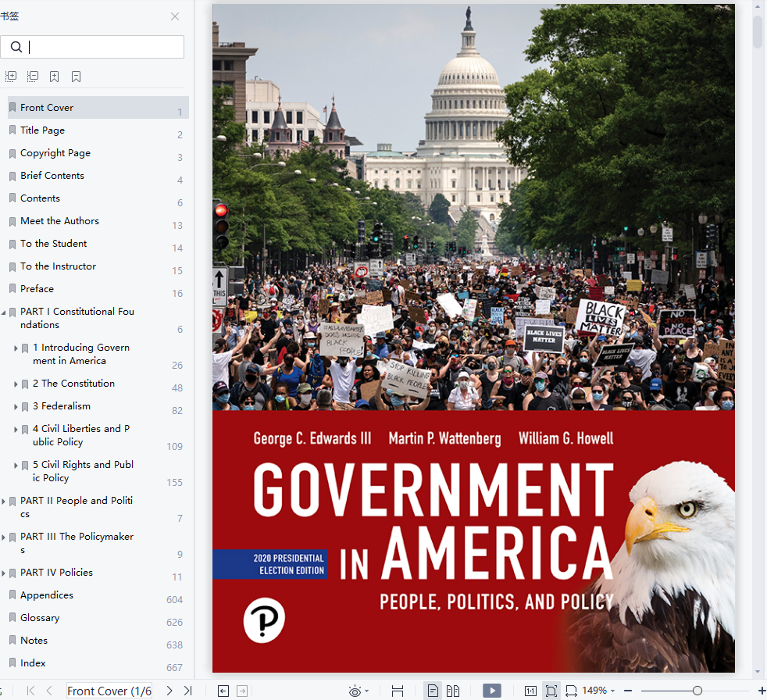767x700 pixels.
Task: Set zoom to actual size 1:1
Action: [x=530, y=691]
